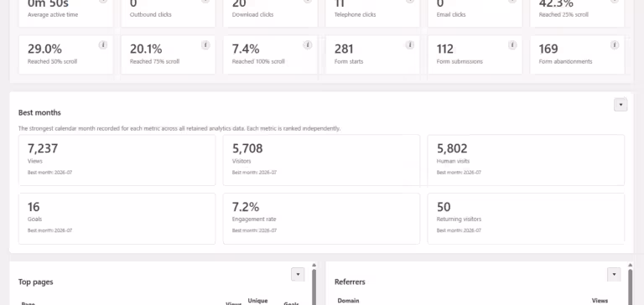Image resolution: width=644 pixels, height=305 pixels.
Task: Select the 5,802 Human visits card
Action: 526,160
